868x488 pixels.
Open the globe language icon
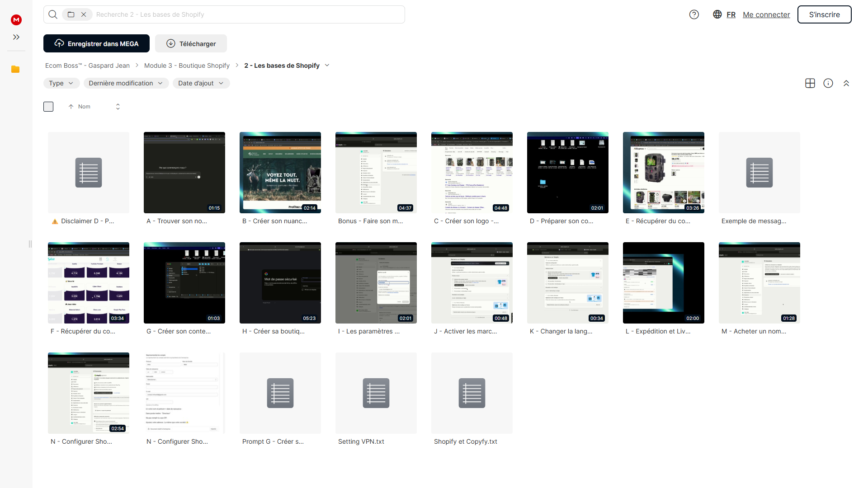pyautogui.click(x=717, y=14)
